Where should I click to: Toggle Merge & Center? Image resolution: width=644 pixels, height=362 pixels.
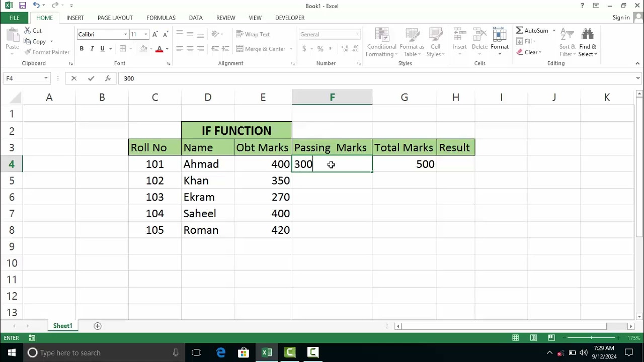[261, 49]
